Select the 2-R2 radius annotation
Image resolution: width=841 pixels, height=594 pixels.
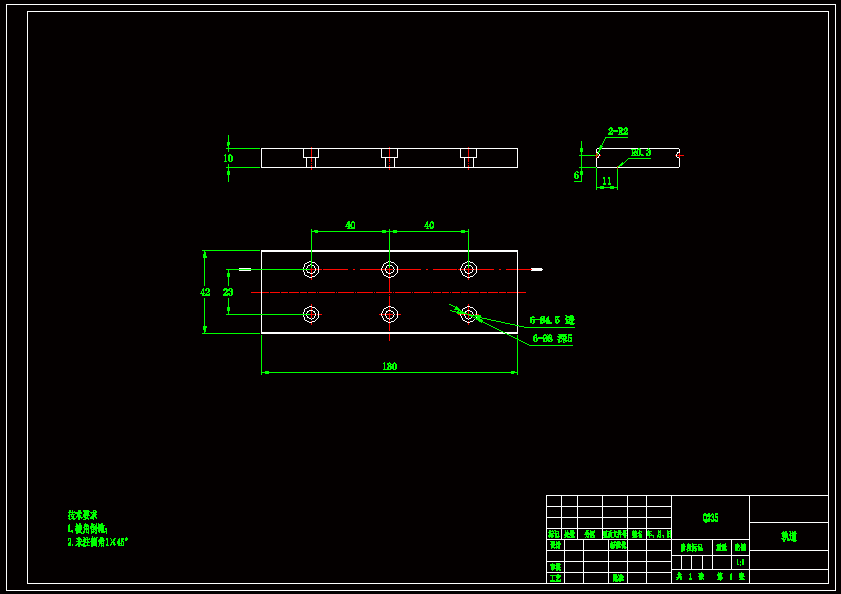(x=618, y=131)
